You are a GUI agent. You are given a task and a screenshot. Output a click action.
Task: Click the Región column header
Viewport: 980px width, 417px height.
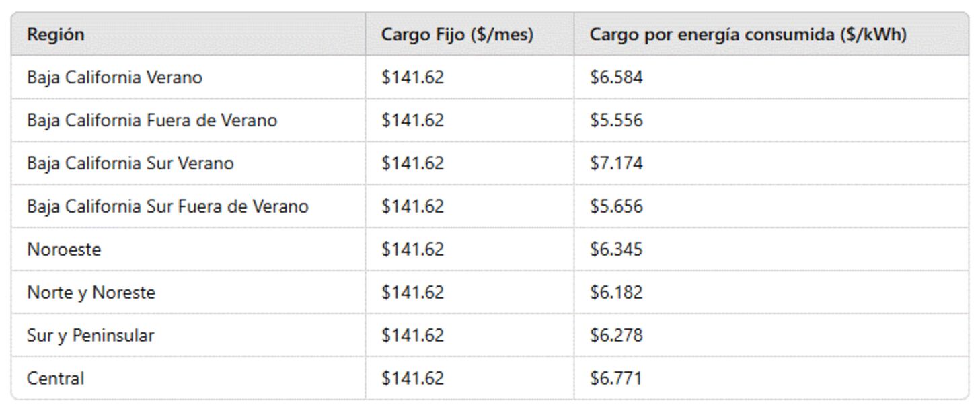coord(56,34)
